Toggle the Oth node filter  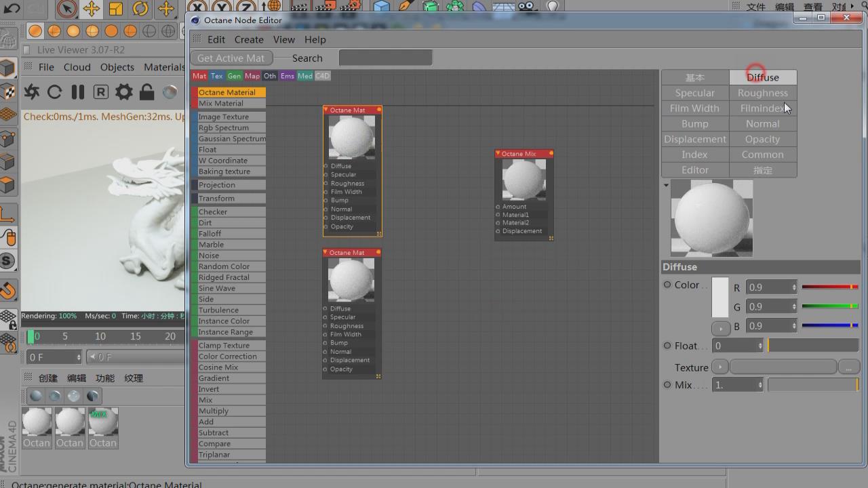[x=270, y=76]
